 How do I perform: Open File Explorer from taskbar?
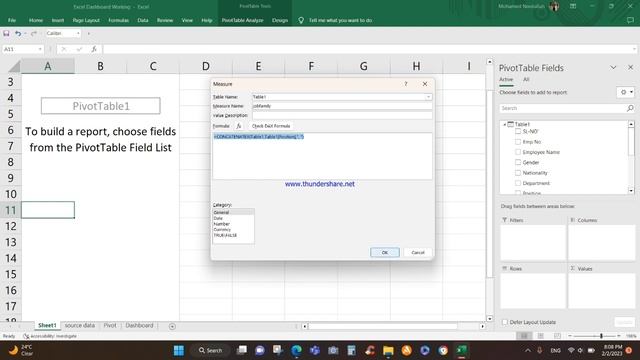click(x=388, y=350)
